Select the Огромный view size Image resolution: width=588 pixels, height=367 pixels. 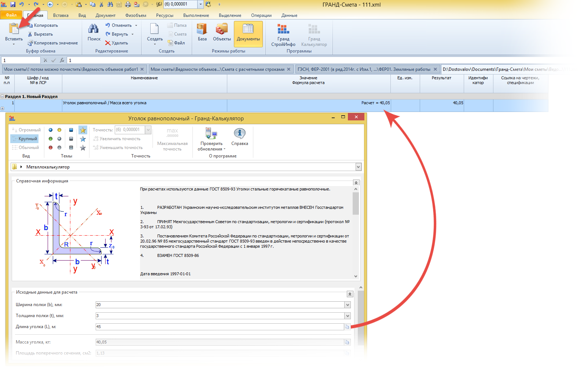tap(26, 130)
